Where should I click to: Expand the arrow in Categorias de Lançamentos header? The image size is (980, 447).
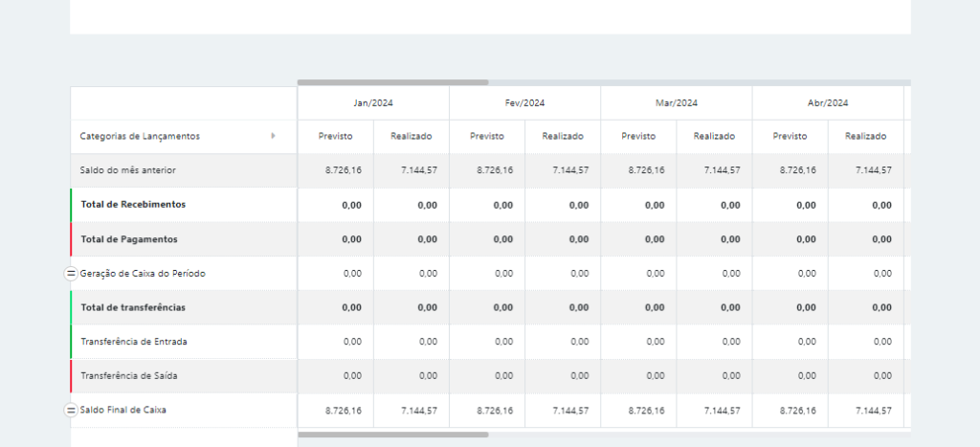point(274,136)
